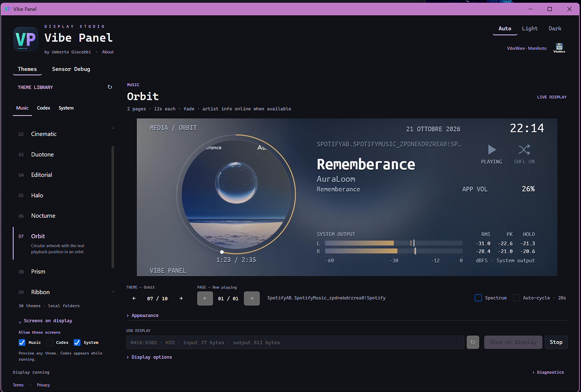Check the Codex allowed-screens checkbox

49,343
